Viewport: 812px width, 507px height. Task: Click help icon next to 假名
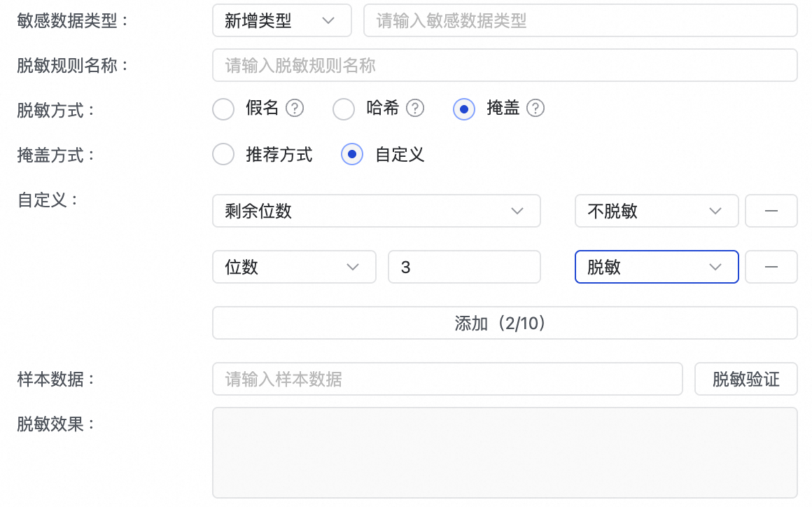click(295, 109)
